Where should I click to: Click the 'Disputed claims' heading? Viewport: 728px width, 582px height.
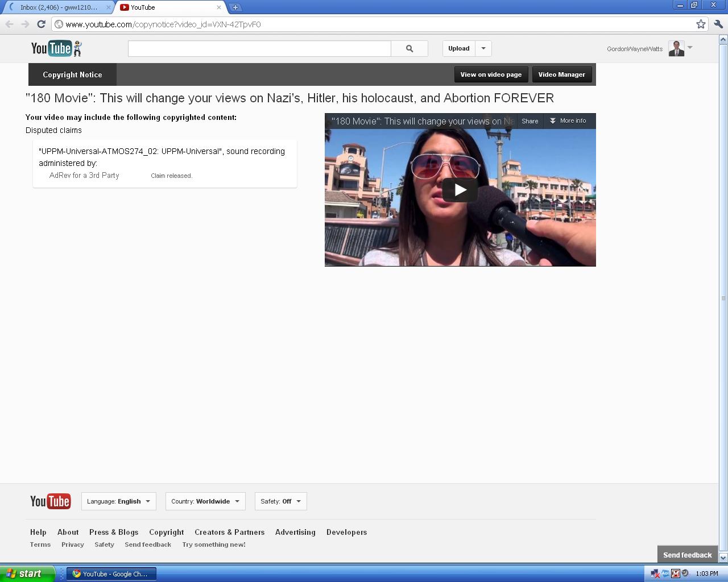pyautogui.click(x=53, y=130)
